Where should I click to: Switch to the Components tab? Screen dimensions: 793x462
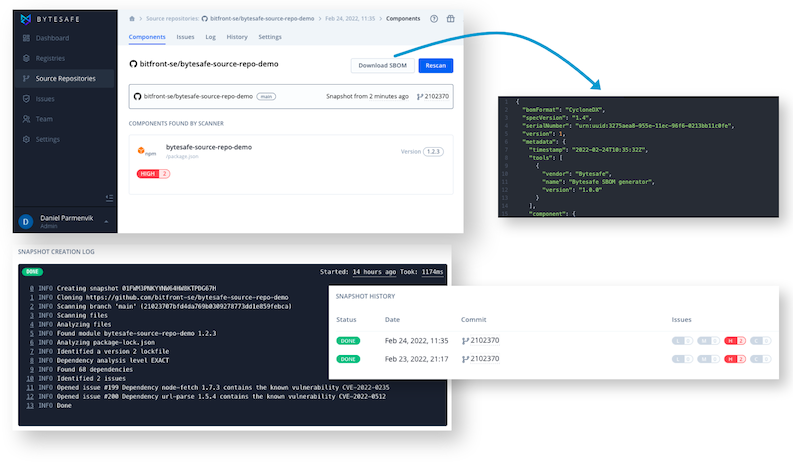click(x=147, y=37)
